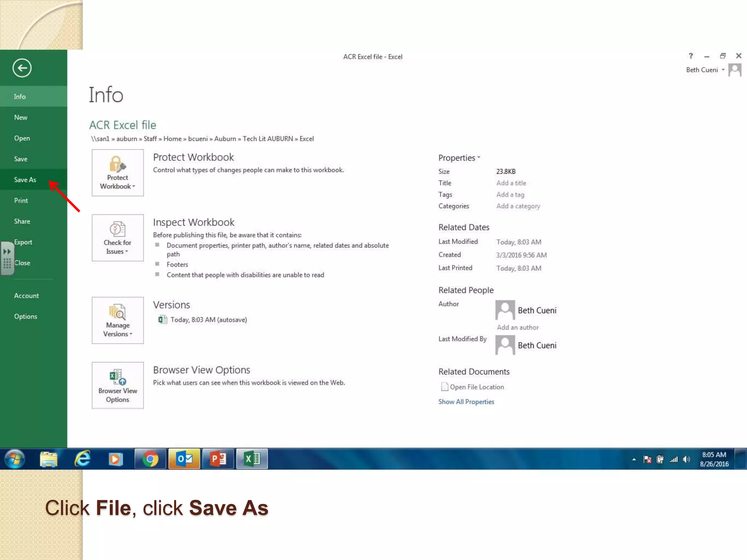This screenshot has height=560, width=747.
Task: Show hidden tray icons arrow
Action: (634, 459)
